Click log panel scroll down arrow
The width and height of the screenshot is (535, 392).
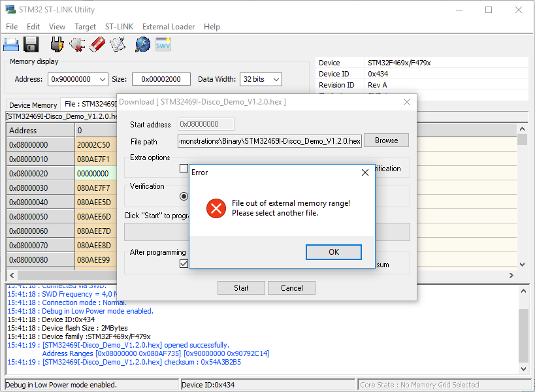pos(523,368)
